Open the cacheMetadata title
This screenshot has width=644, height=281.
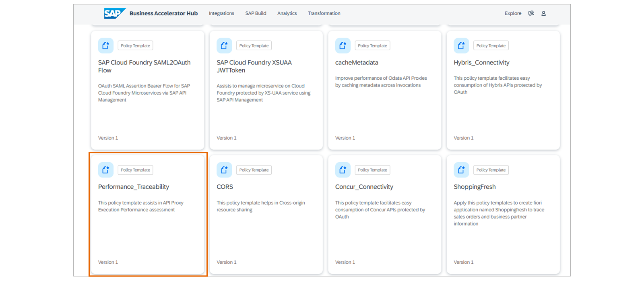(357, 62)
